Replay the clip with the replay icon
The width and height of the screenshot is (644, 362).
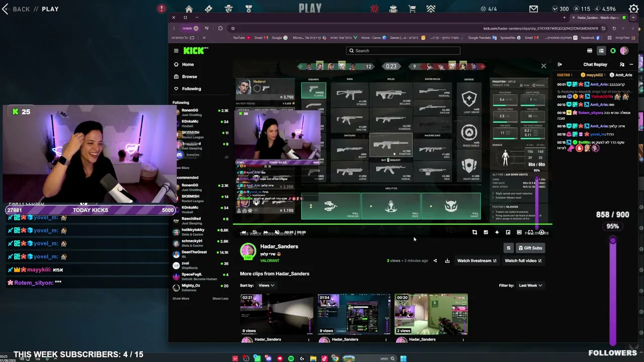point(255,232)
